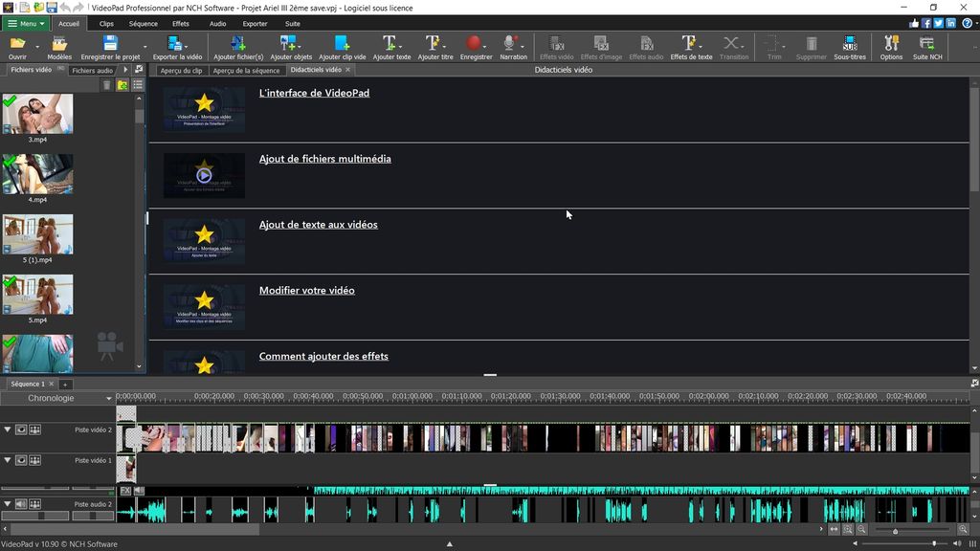The width and height of the screenshot is (980, 551).
Task: Click the Facebook share icon in the title bar
Action: [926, 23]
